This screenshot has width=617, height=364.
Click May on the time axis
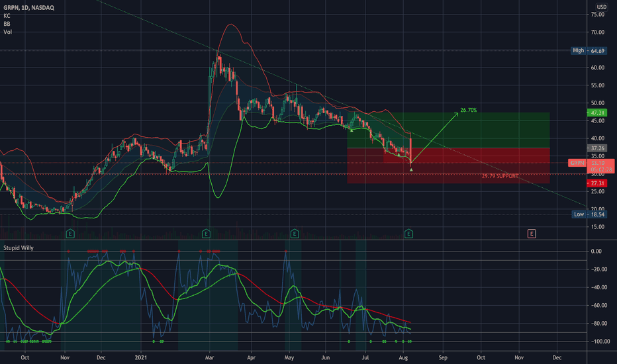click(x=289, y=357)
